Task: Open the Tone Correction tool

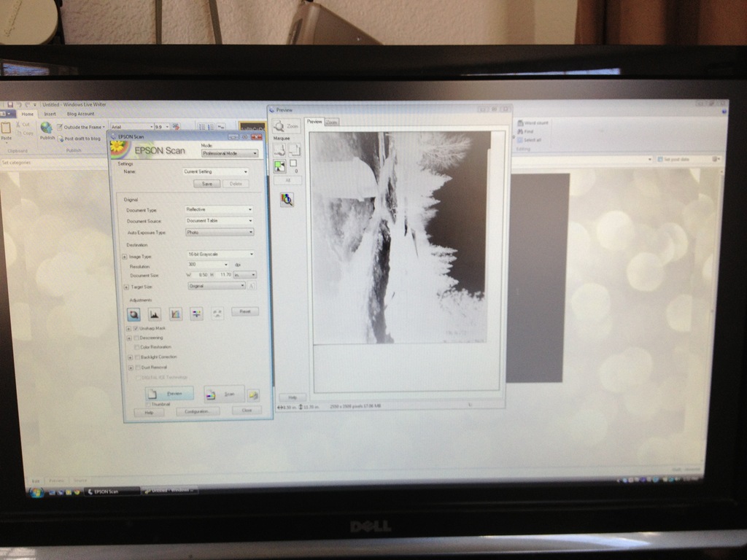Action: coord(175,314)
